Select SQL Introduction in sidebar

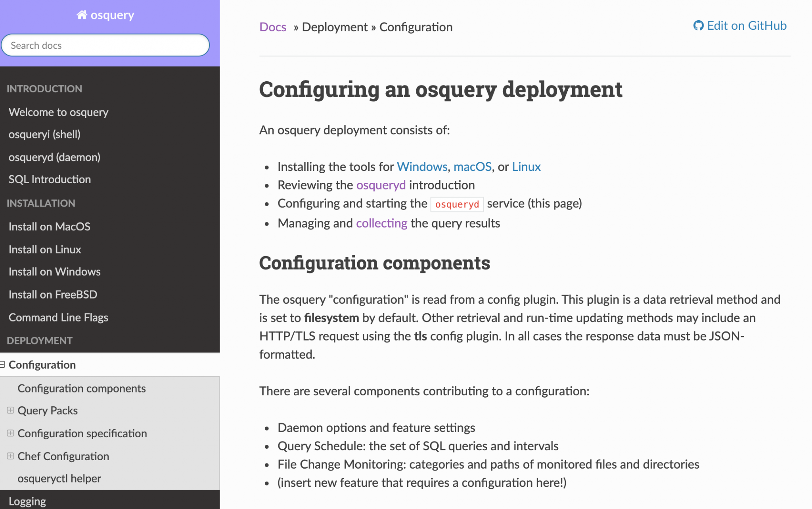[x=50, y=179]
